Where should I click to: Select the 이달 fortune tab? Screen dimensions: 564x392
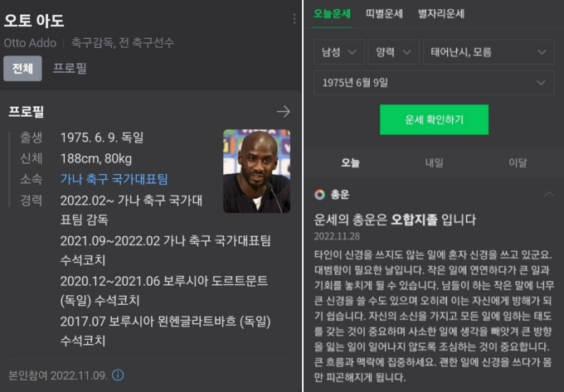click(x=518, y=162)
